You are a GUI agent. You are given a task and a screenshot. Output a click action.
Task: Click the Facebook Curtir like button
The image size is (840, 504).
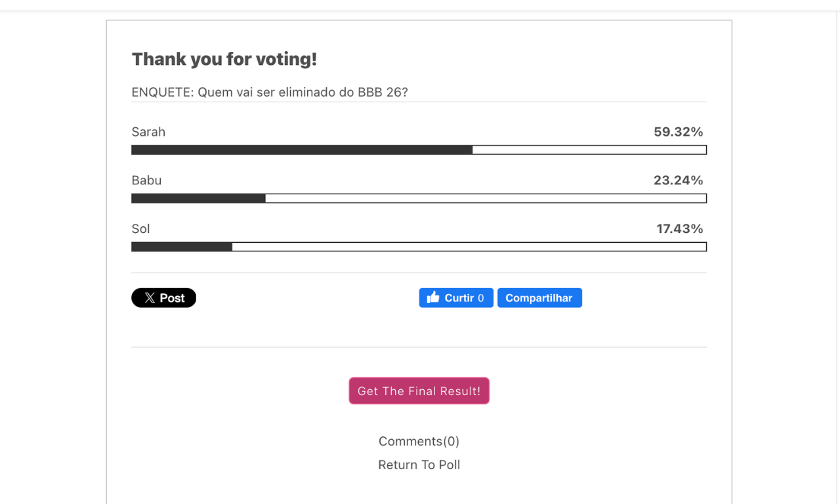tap(456, 298)
